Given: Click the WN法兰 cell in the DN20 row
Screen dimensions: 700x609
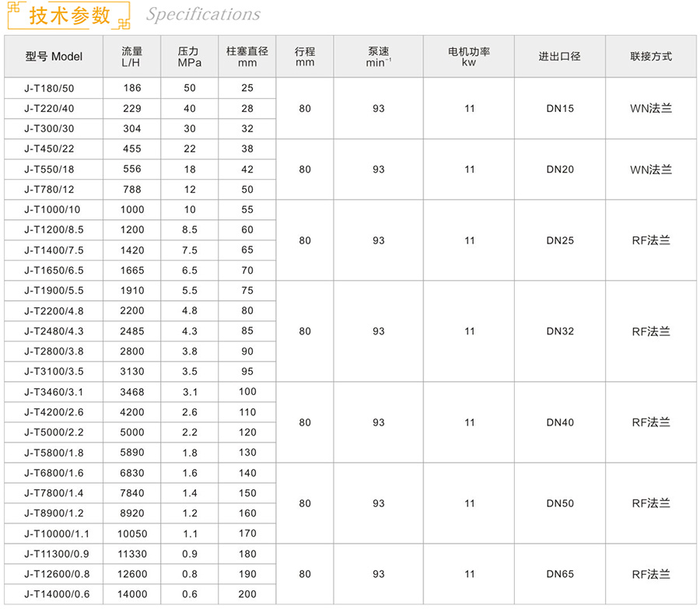Looking at the screenshot, I should [650, 170].
